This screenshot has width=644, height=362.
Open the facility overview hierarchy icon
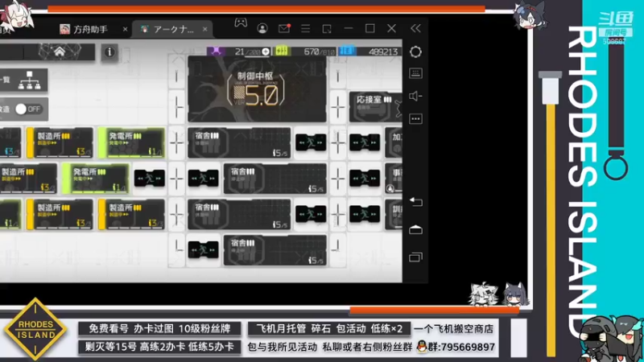coord(29,80)
